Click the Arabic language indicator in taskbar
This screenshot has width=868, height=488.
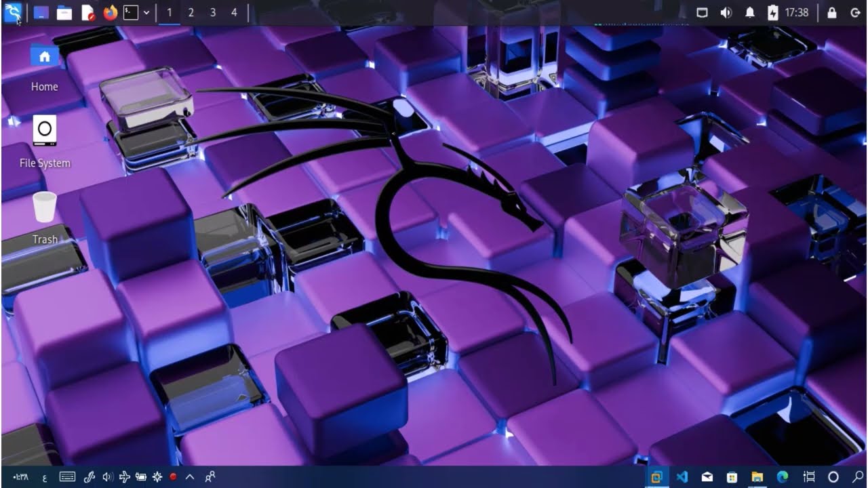pyautogui.click(x=45, y=478)
